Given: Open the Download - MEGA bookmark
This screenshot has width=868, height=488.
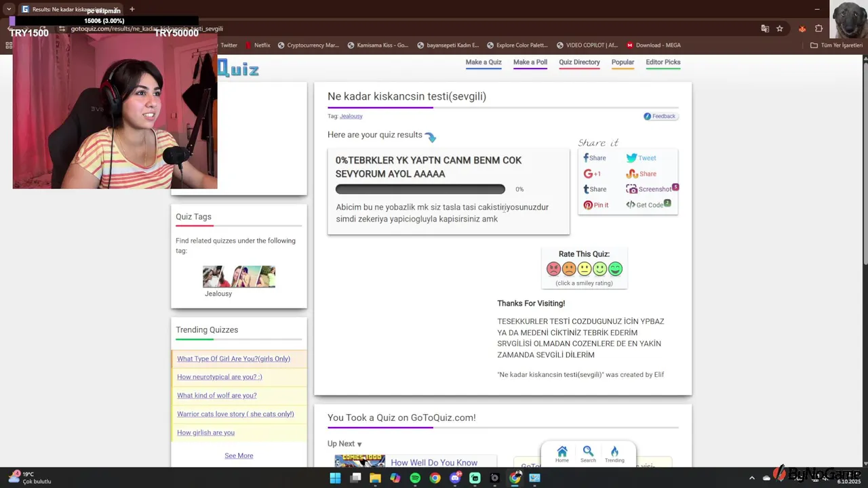Looking at the screenshot, I should tap(654, 45).
